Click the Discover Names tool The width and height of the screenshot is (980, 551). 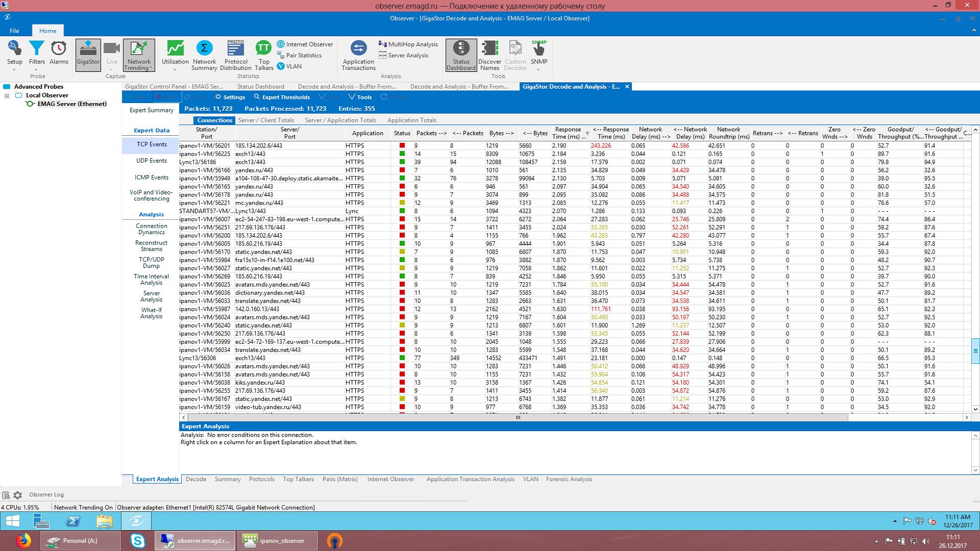[x=489, y=49]
